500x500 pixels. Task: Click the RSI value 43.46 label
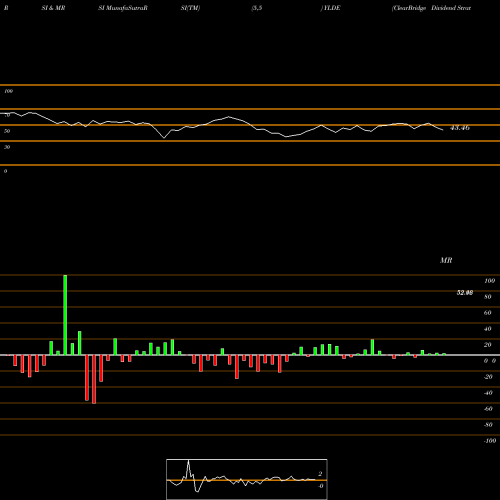click(x=460, y=128)
